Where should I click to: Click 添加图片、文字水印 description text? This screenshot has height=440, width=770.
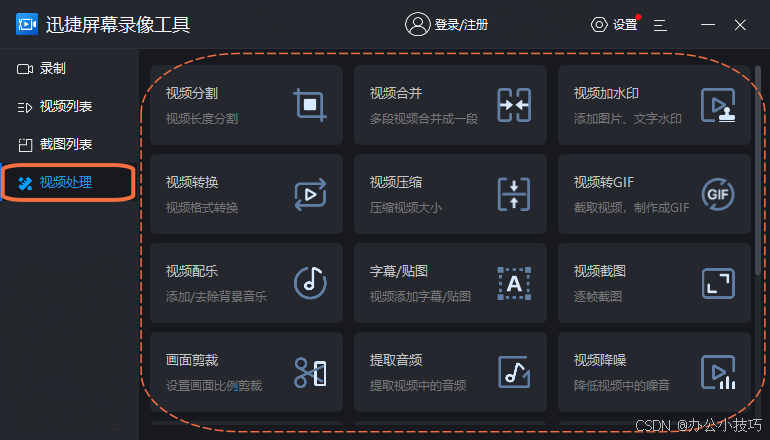(628, 119)
